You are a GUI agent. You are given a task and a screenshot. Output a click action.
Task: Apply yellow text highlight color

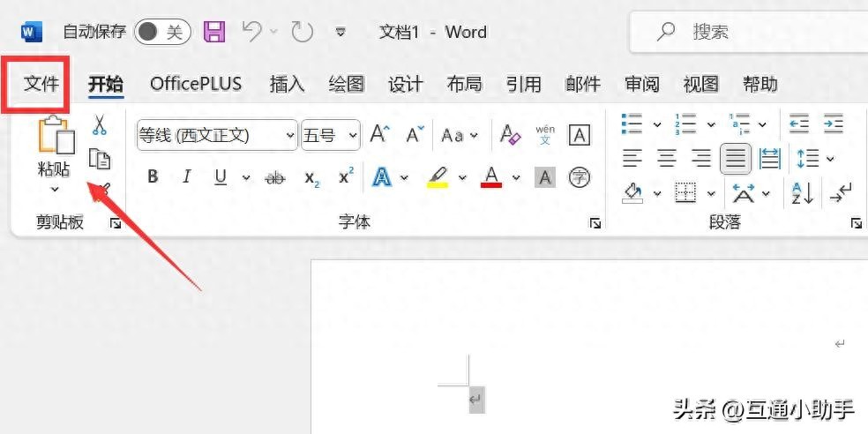click(438, 177)
